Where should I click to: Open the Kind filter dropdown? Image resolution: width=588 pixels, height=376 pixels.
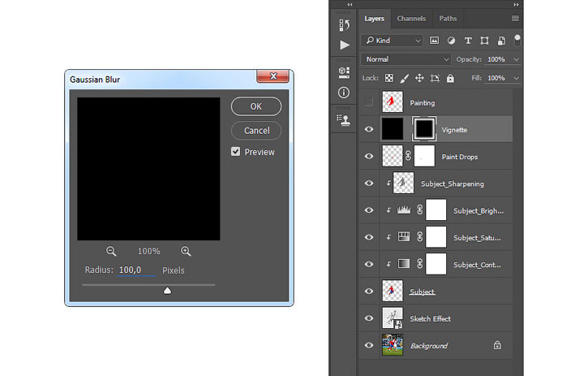393,41
